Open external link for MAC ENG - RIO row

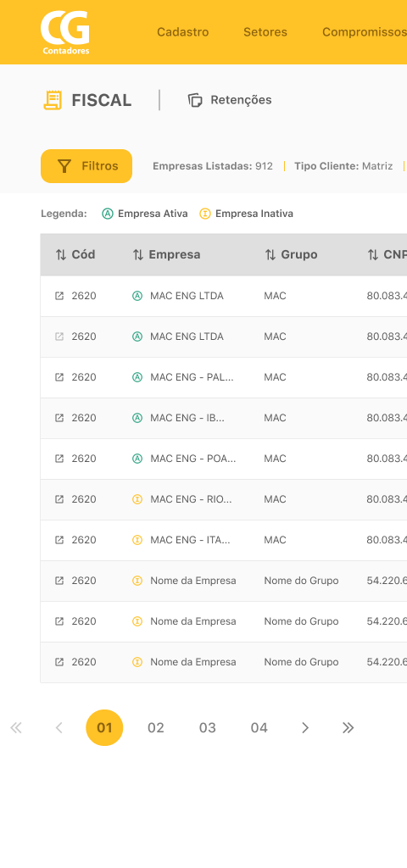click(59, 499)
